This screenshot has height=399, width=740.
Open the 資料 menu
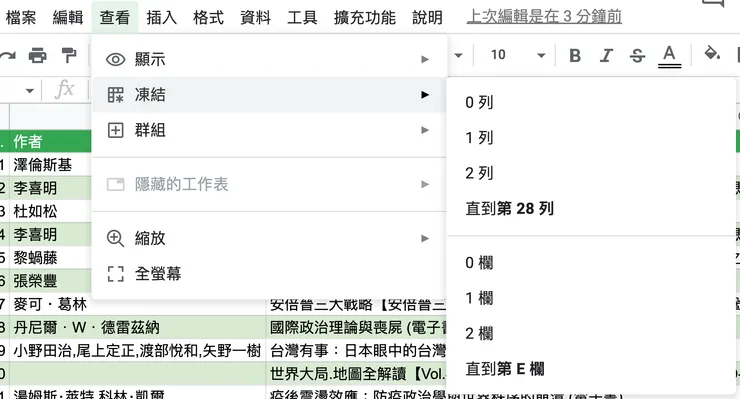click(255, 17)
